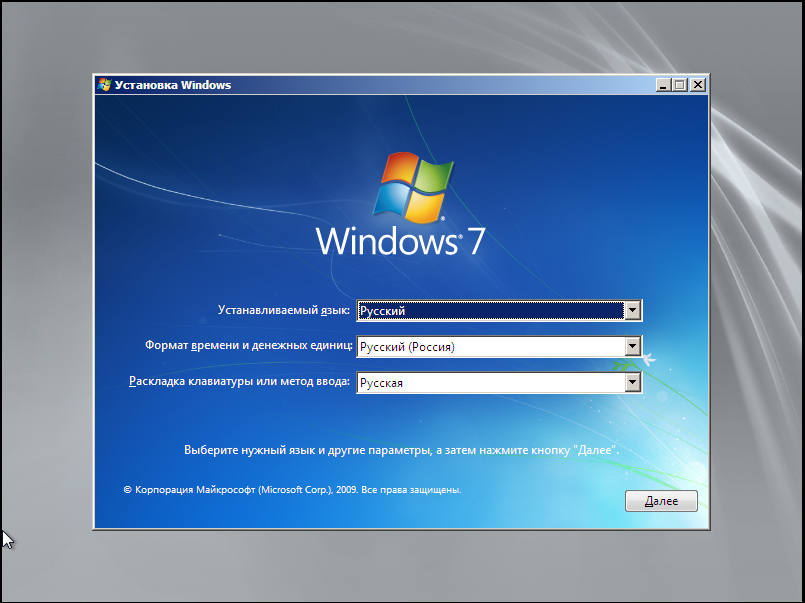Viewport: 805px width, 603px height.
Task: Open the Раскладка клавиатуры dropdown arrow
Action: [x=632, y=382]
